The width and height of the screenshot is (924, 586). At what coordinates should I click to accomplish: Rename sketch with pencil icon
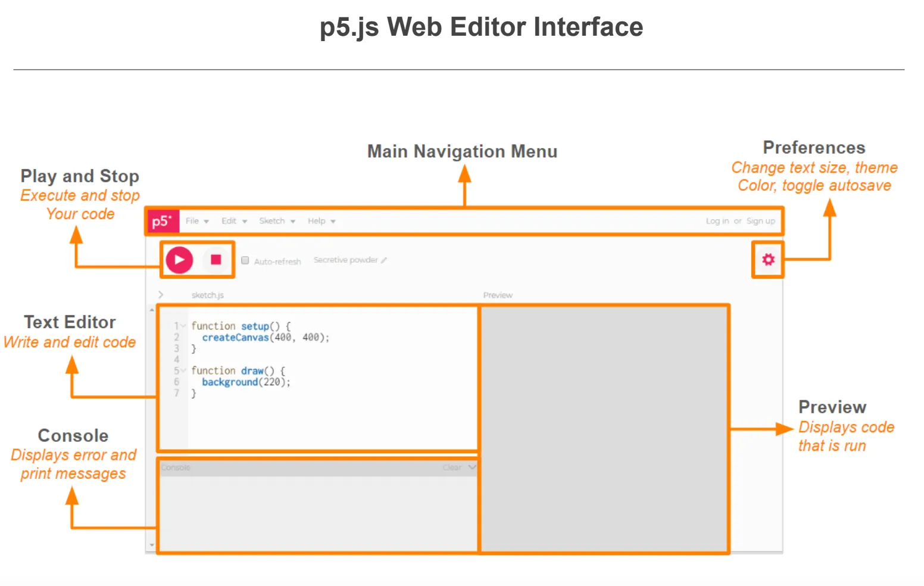pyautogui.click(x=384, y=260)
